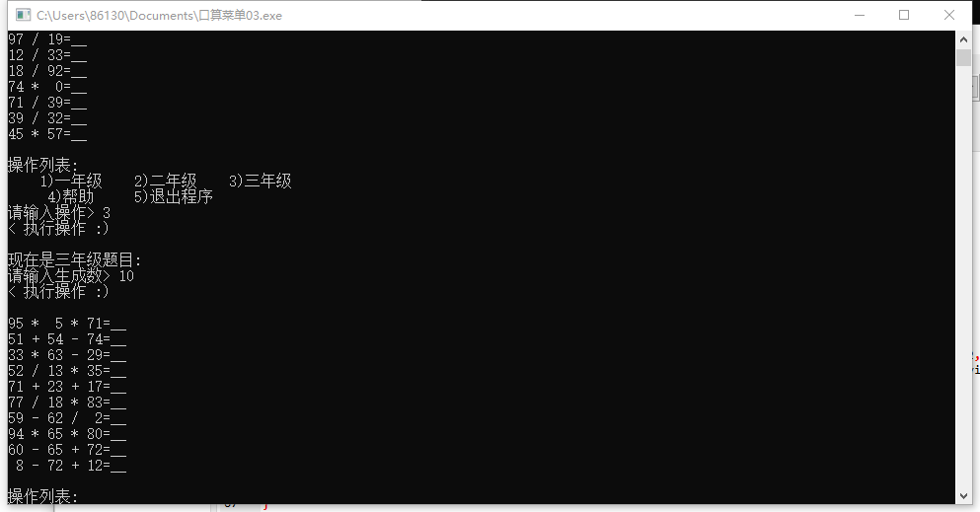Image resolution: width=980 pixels, height=512 pixels.
Task: Click the scrollbar up arrow
Action: point(963,38)
